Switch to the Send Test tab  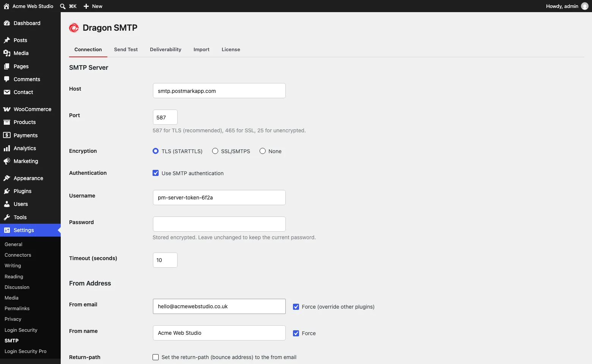(x=126, y=50)
